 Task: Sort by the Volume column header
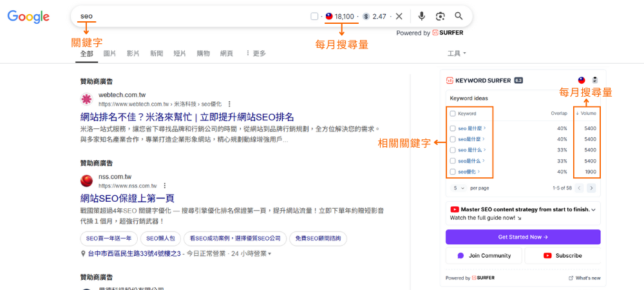pos(586,113)
